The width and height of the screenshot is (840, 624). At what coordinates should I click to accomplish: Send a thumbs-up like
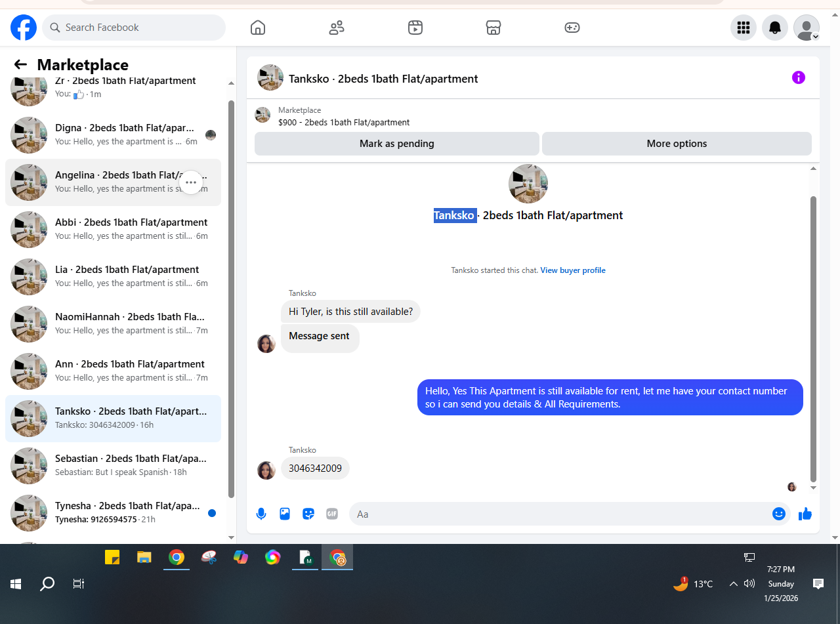(805, 514)
